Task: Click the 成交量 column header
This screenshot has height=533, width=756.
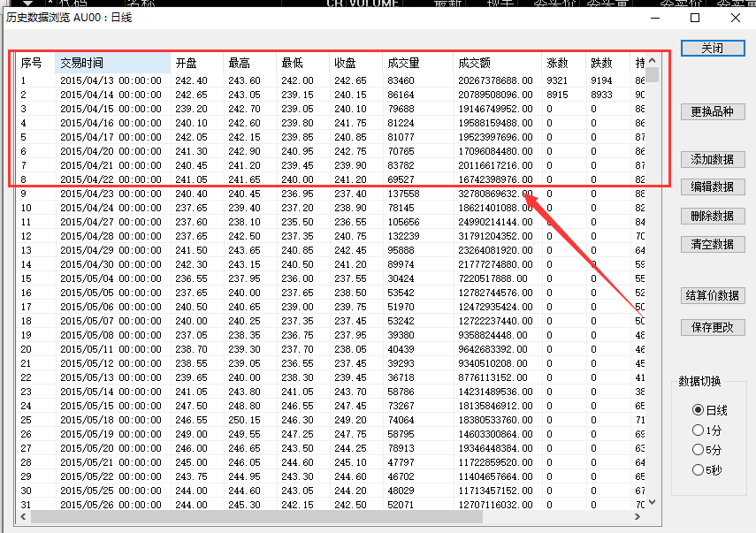Action: pos(417,63)
